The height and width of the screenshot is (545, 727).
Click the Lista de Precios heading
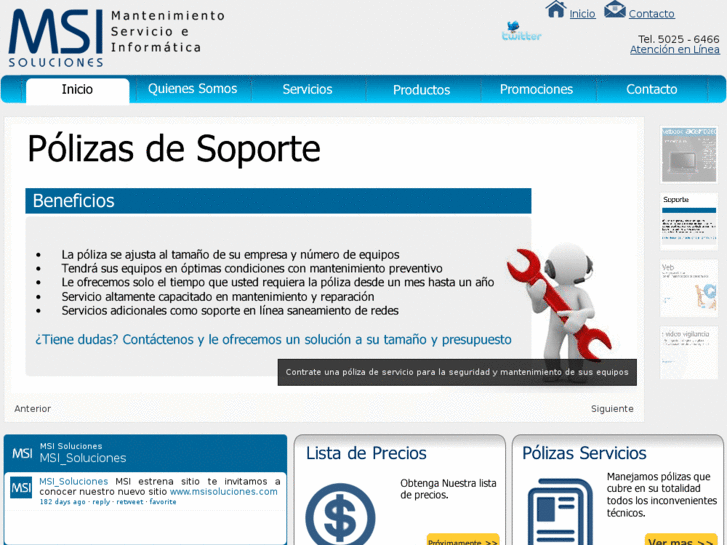[366, 453]
